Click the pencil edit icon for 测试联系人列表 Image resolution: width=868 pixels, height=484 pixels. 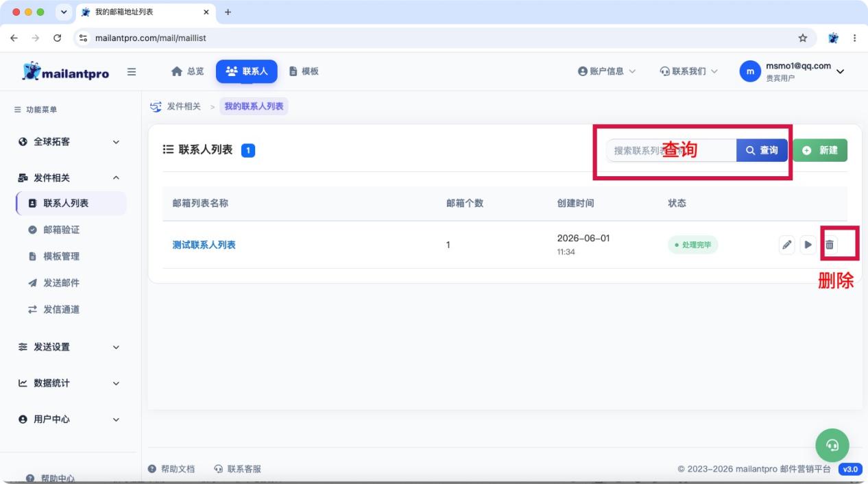click(787, 245)
